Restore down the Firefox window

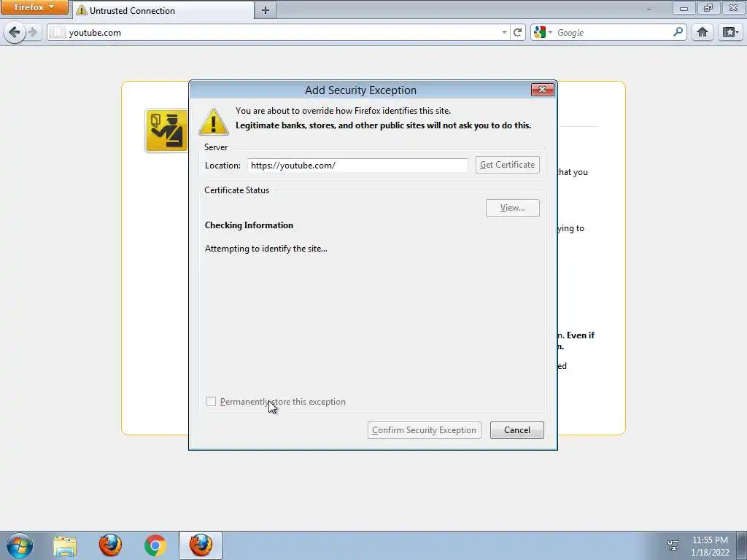[708, 7]
